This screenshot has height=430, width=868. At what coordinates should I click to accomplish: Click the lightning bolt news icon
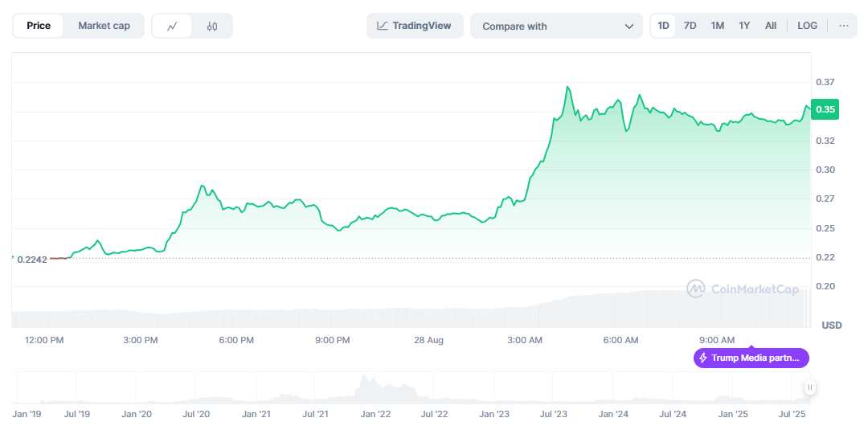[703, 358]
